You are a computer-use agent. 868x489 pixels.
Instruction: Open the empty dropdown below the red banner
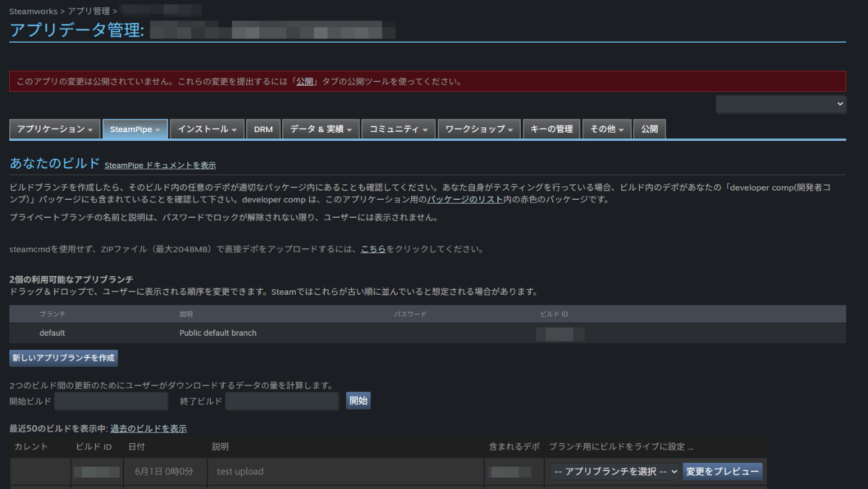(781, 104)
